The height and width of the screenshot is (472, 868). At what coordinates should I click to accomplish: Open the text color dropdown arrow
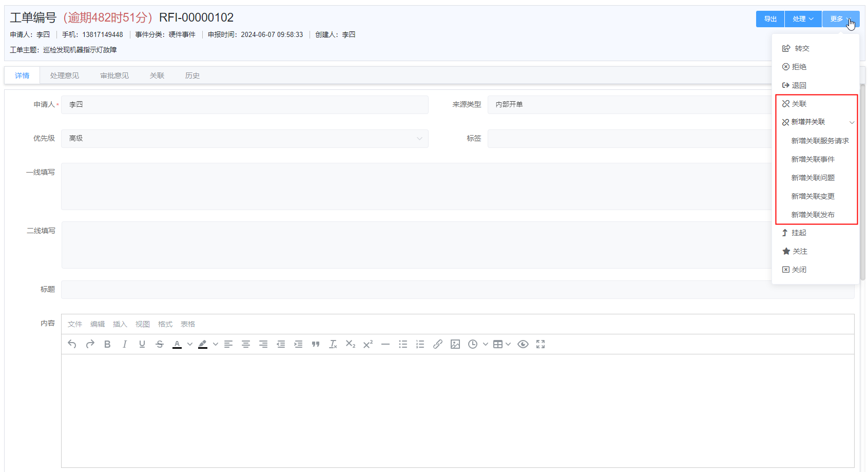[x=190, y=344]
